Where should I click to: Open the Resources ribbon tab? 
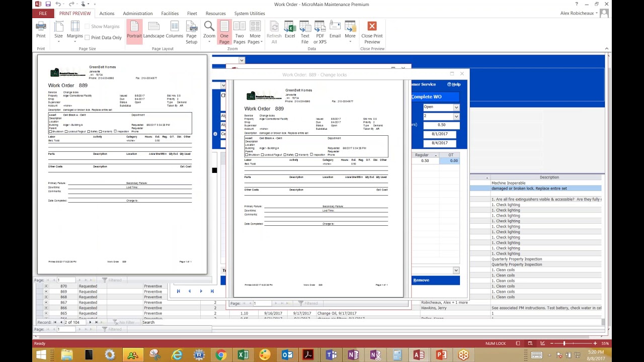coord(216,14)
